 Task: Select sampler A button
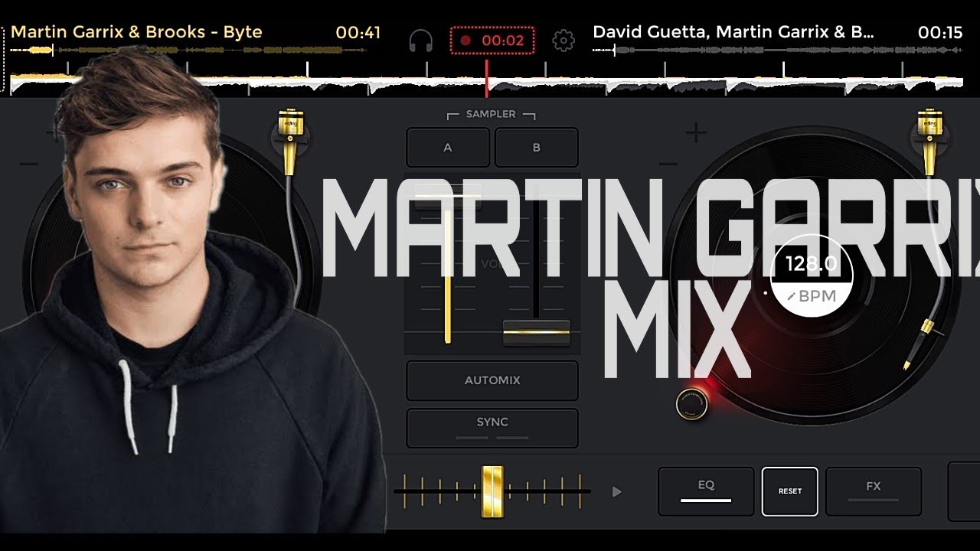tap(448, 148)
